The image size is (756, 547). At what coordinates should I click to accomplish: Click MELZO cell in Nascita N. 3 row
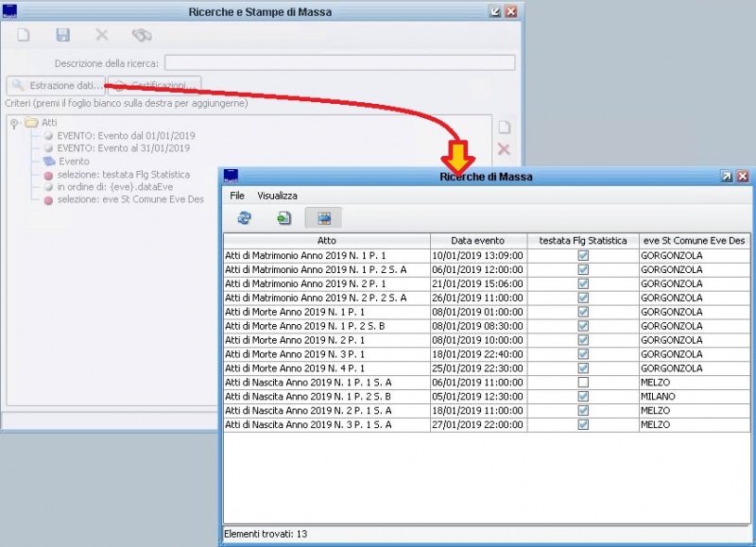point(695,424)
